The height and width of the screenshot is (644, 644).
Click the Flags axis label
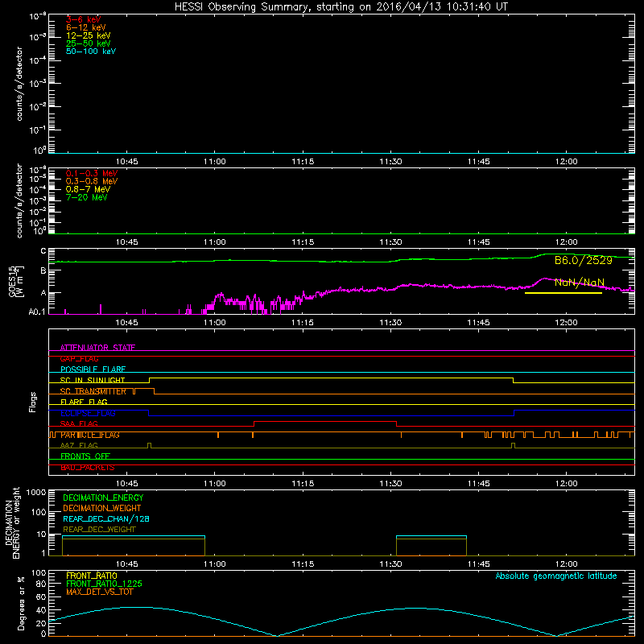pyautogui.click(x=33, y=402)
